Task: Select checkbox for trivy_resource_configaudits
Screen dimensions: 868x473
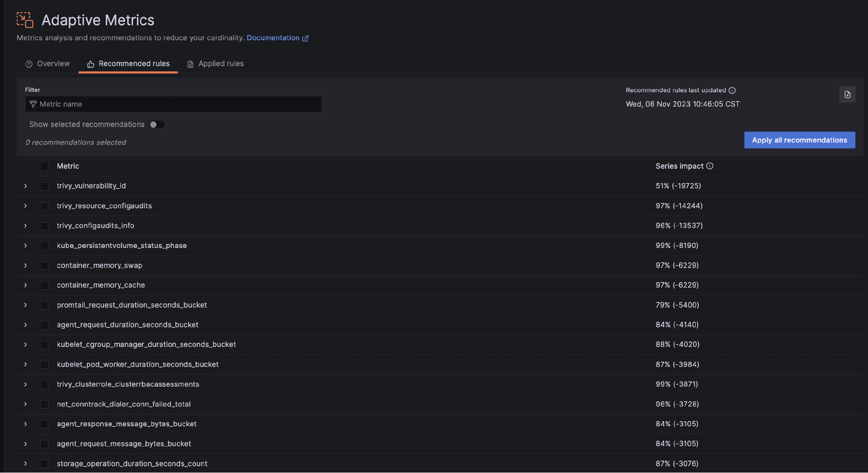Action: (x=44, y=206)
